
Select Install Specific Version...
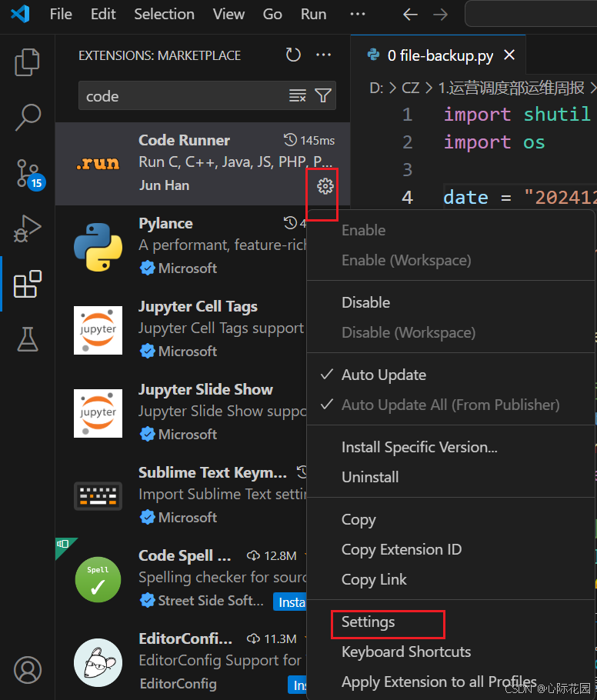click(419, 448)
